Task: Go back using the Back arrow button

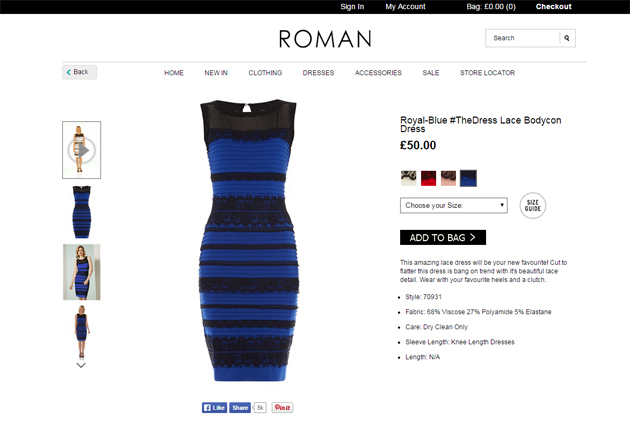Action: pyautogui.click(x=80, y=72)
